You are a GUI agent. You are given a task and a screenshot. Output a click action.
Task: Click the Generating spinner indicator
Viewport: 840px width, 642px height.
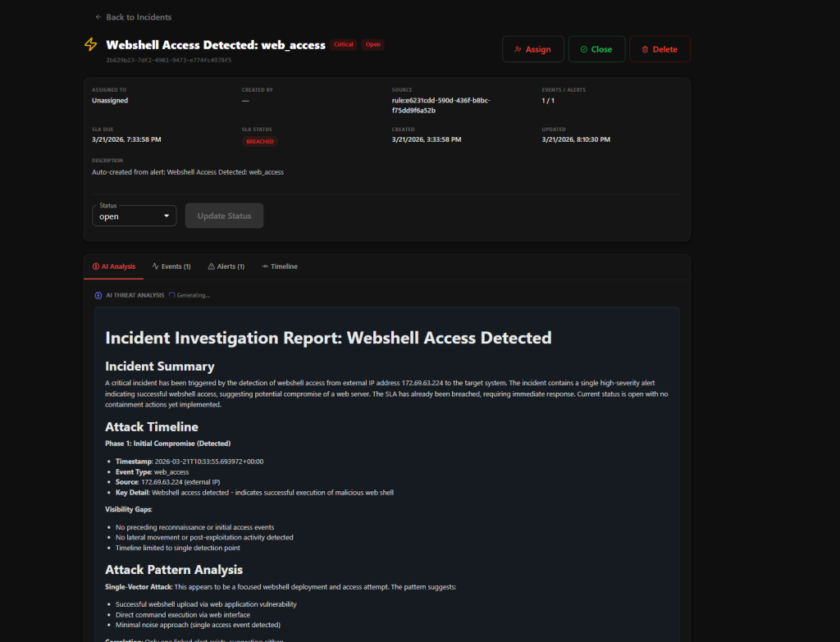point(171,294)
